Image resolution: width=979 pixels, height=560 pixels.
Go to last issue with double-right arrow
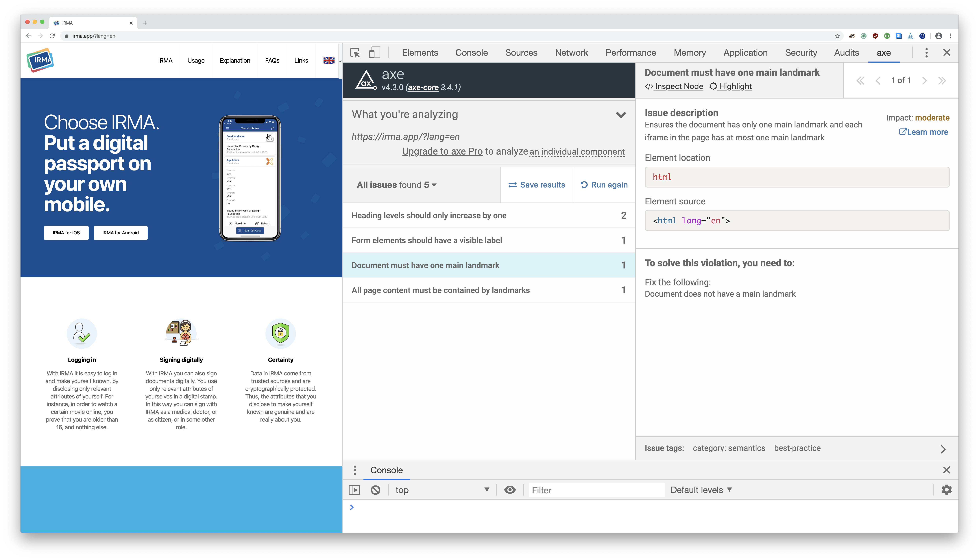tap(942, 80)
